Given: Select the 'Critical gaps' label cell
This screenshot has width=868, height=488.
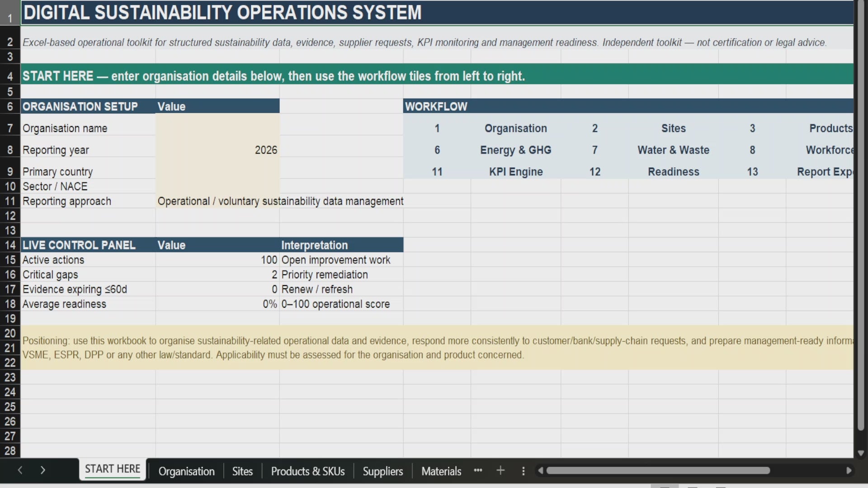Looking at the screenshot, I should pos(88,275).
